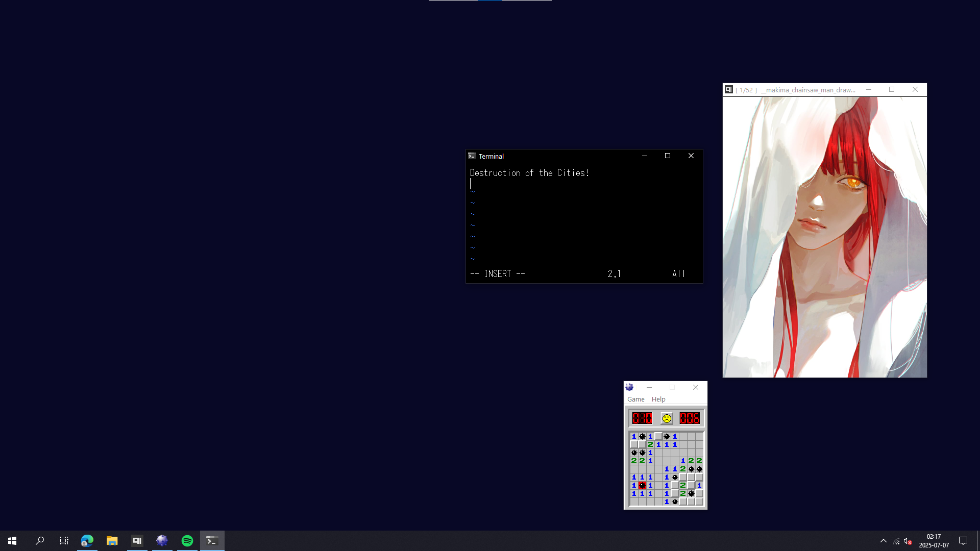980x551 pixels.
Task: Close the Minesweeper window
Action: (696, 387)
